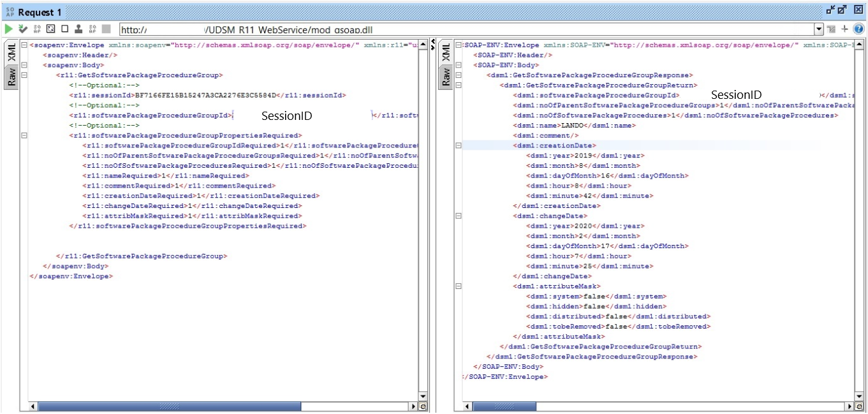Image resolution: width=868 pixels, height=414 pixels.
Task: Click the response panel horizontal scrollbar thumb
Action: [491, 406]
